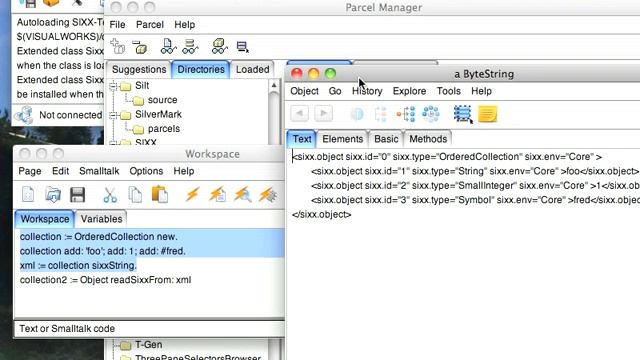The height and width of the screenshot is (360, 640).
Task: Switch to the Suggestions tab
Action: coord(139,69)
